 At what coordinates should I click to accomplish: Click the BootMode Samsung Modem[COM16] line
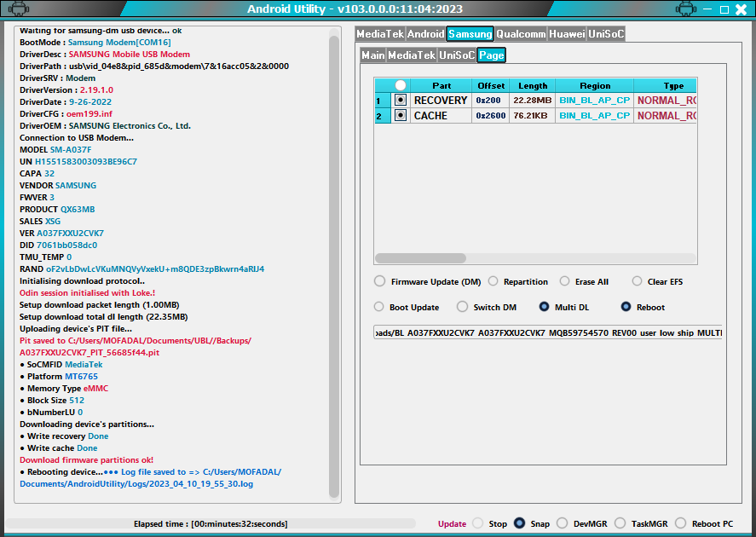click(x=95, y=42)
